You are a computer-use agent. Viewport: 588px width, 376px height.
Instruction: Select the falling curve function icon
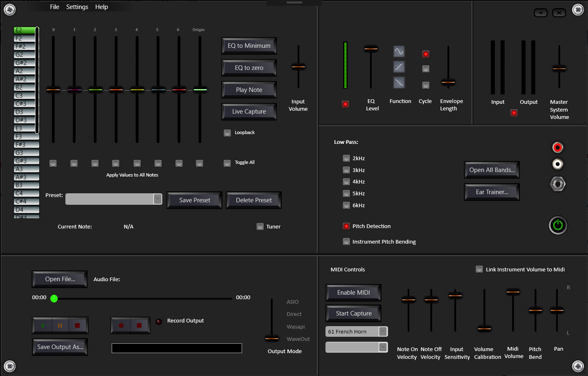pos(399,83)
